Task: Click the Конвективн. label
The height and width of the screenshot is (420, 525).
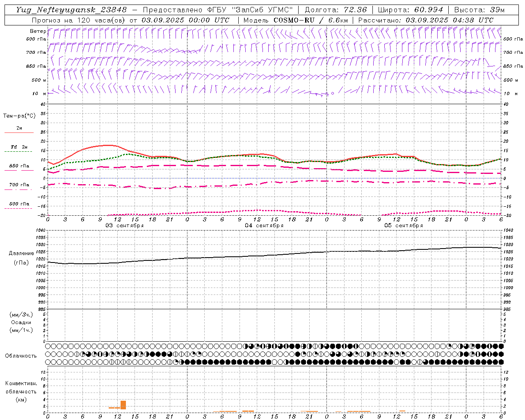Action: click(21, 383)
